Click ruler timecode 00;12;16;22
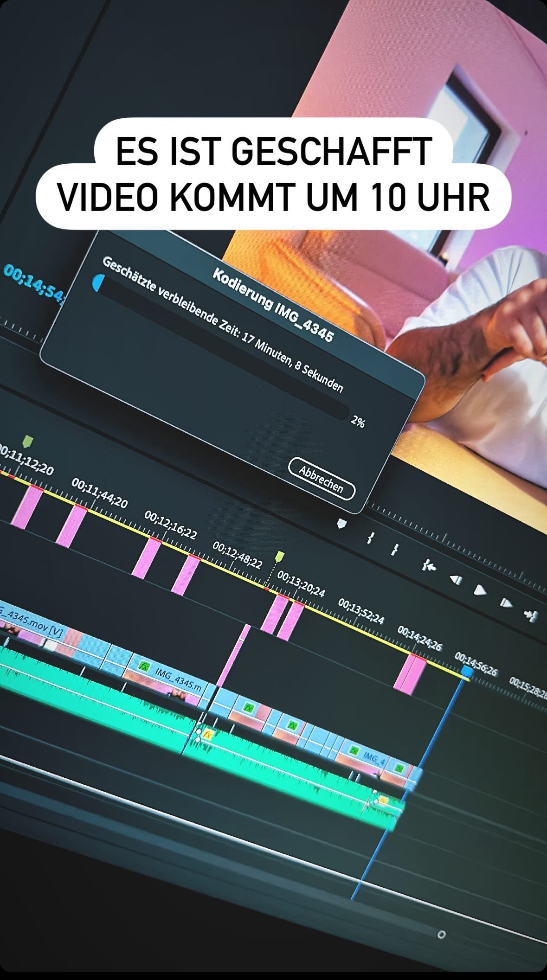547x980 pixels. 170,525
